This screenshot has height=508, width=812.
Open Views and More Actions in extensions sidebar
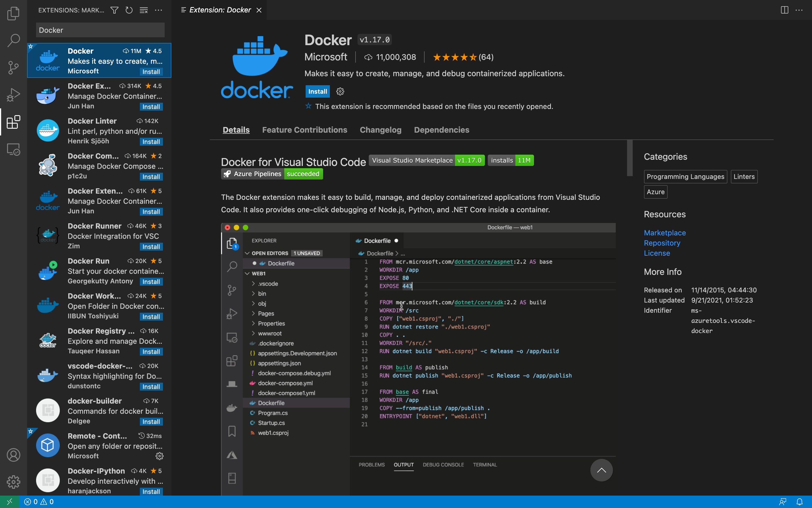point(158,10)
